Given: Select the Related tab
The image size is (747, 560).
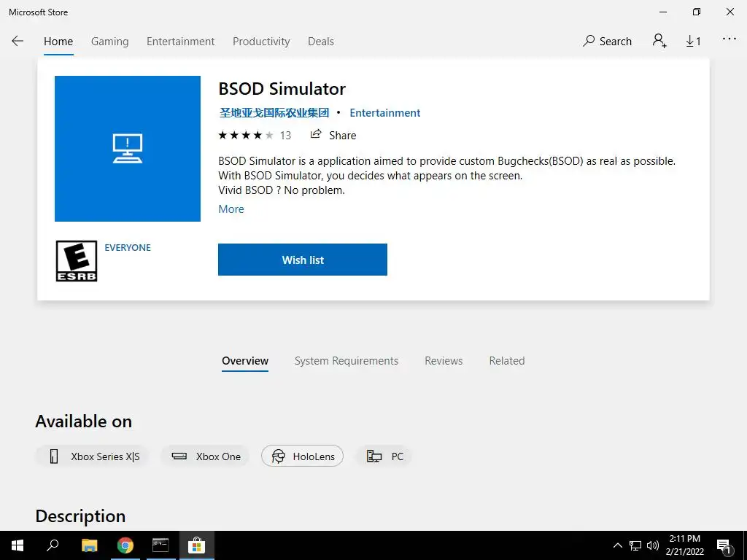Looking at the screenshot, I should 507,361.
